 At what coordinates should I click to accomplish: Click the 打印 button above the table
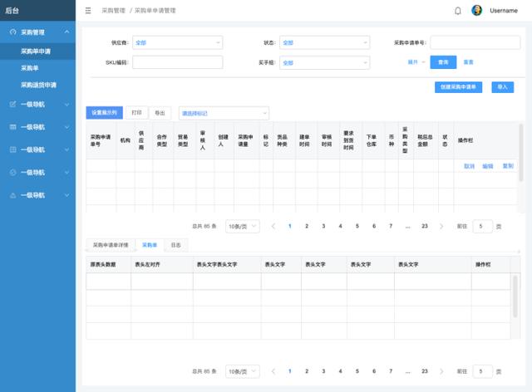(x=136, y=113)
